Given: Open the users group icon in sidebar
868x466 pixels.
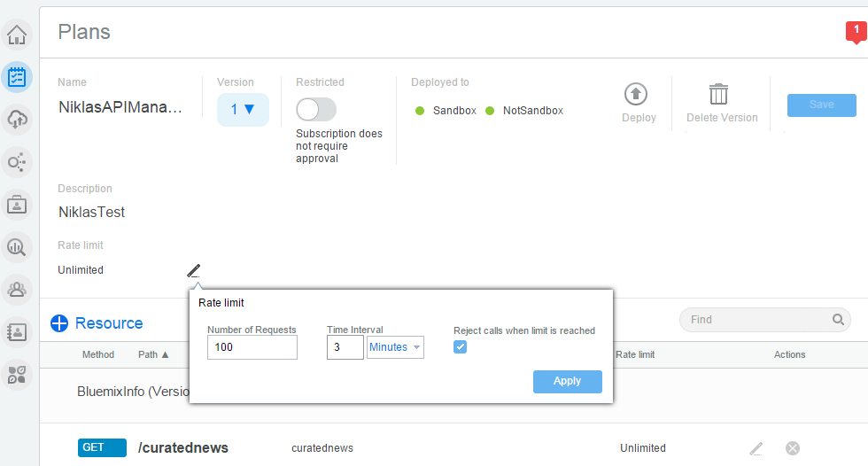Looking at the screenshot, I should pyautogui.click(x=17, y=290).
